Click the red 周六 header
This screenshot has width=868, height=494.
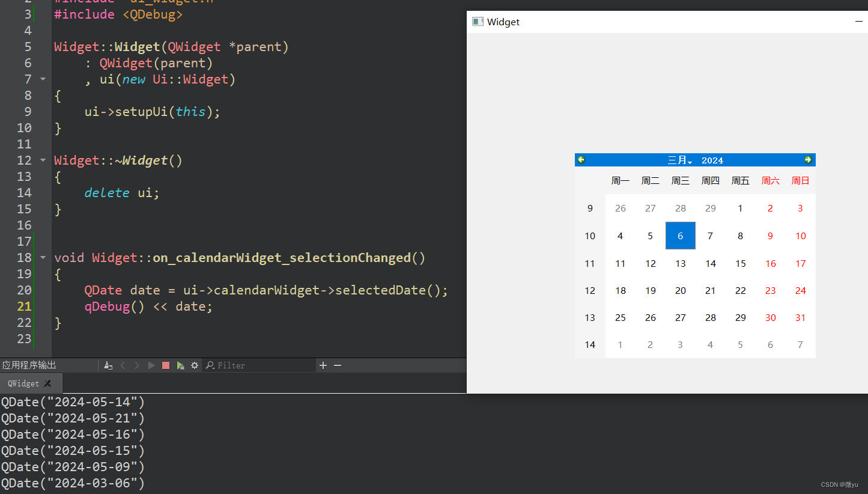[771, 180]
